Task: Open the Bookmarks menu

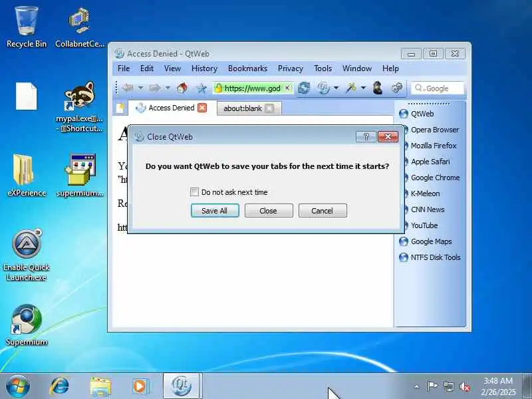Action: [247, 68]
